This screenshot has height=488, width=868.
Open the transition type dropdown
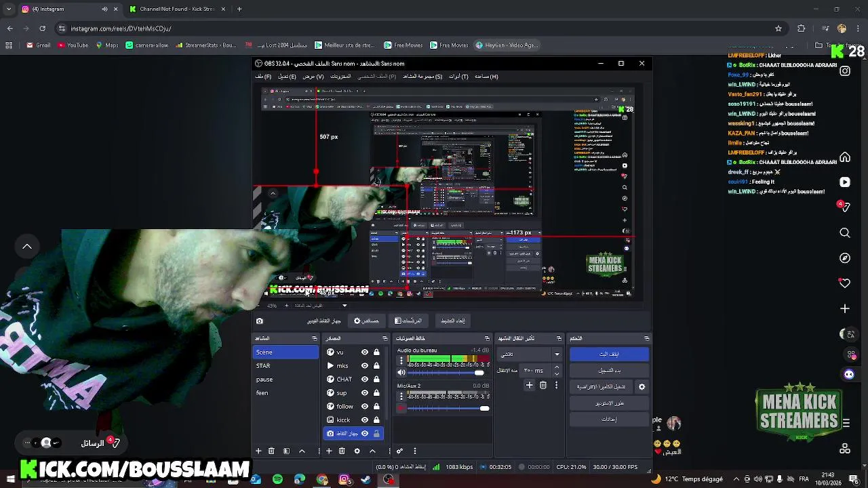point(530,354)
